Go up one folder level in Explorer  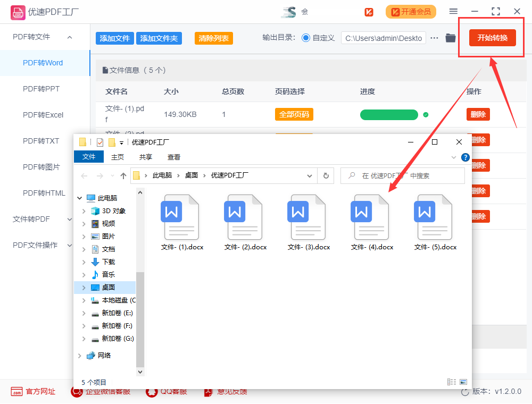click(x=123, y=175)
